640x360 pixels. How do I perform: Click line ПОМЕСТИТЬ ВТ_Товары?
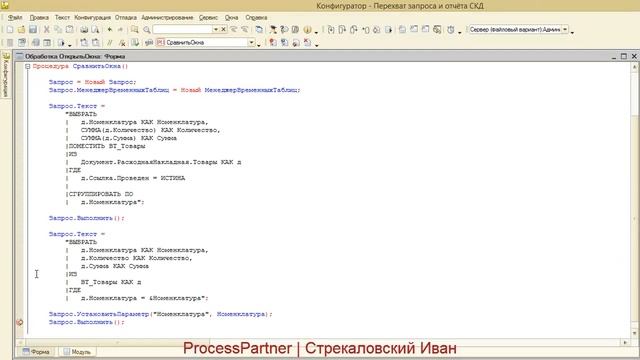coord(106,146)
